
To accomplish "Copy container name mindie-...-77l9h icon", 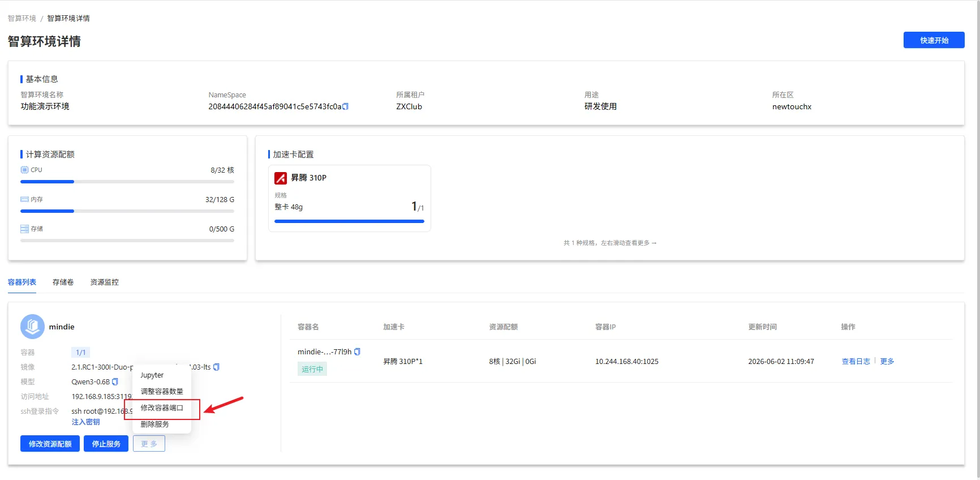I will click(x=357, y=352).
